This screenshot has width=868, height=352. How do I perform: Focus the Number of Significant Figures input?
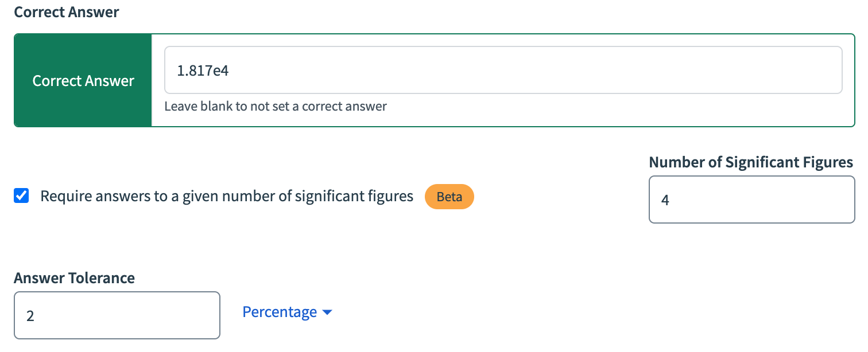pos(752,200)
